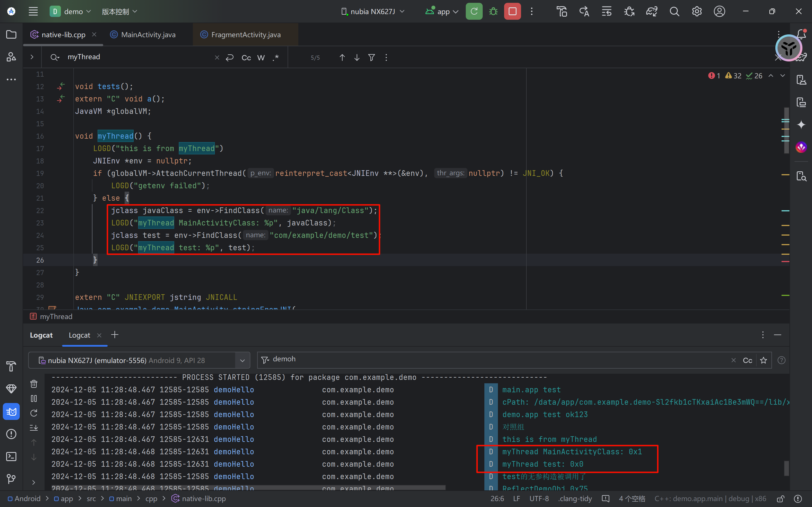Switch to FragmentActivity.java tab
This screenshot has width=812, height=507.
click(x=246, y=35)
